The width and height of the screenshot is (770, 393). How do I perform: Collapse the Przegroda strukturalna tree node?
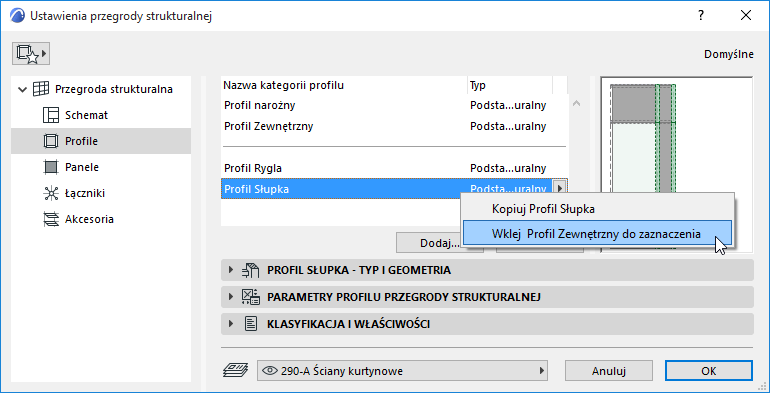click(22, 89)
